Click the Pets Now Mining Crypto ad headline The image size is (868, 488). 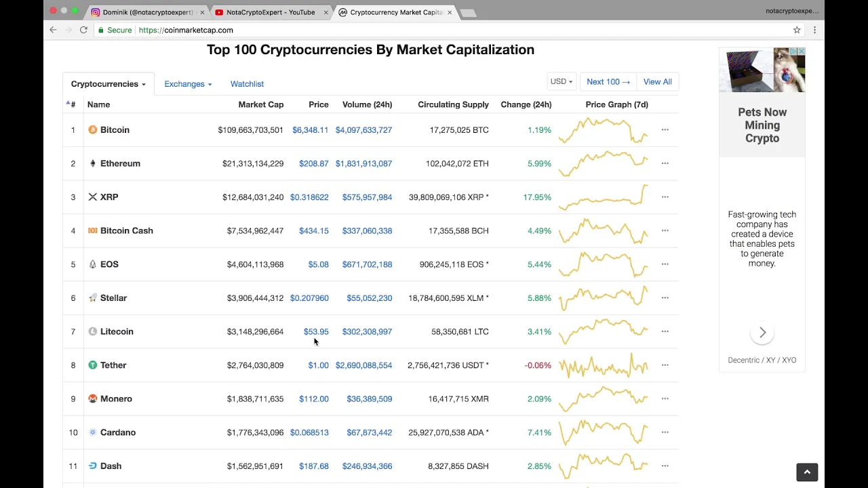[x=762, y=125]
